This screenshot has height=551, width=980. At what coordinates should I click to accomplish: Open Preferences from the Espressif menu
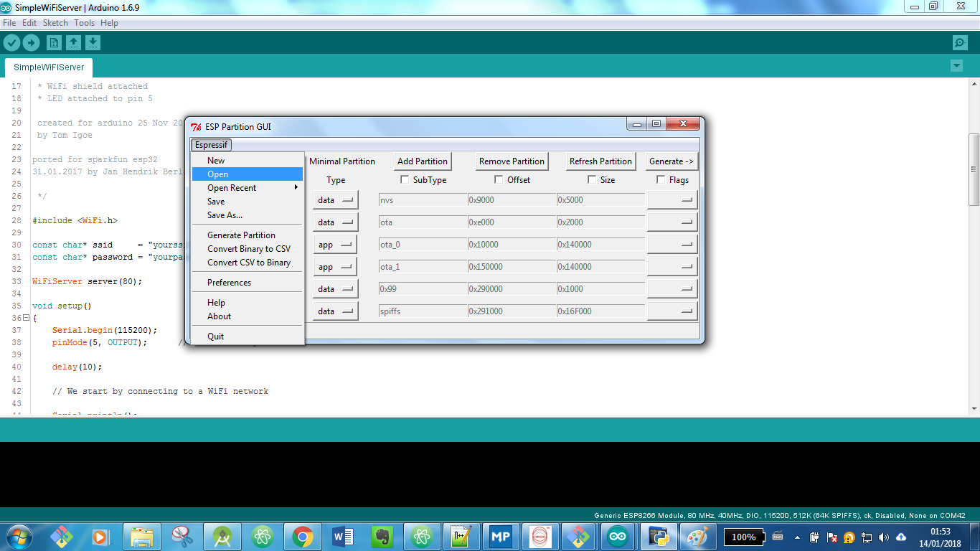click(248, 283)
